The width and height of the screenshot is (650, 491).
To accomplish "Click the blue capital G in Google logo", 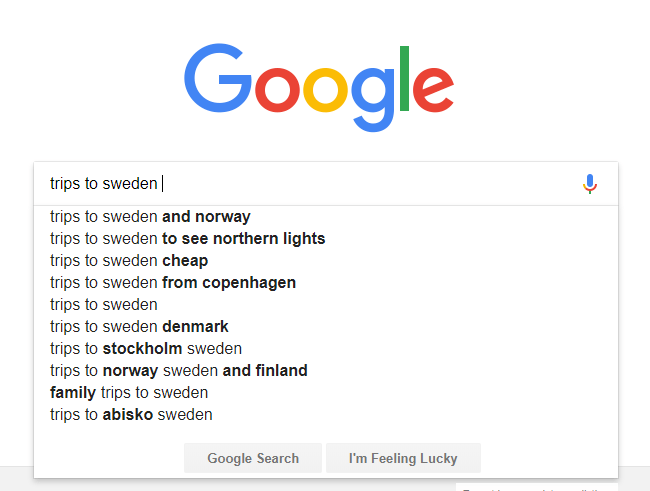I will [217, 78].
